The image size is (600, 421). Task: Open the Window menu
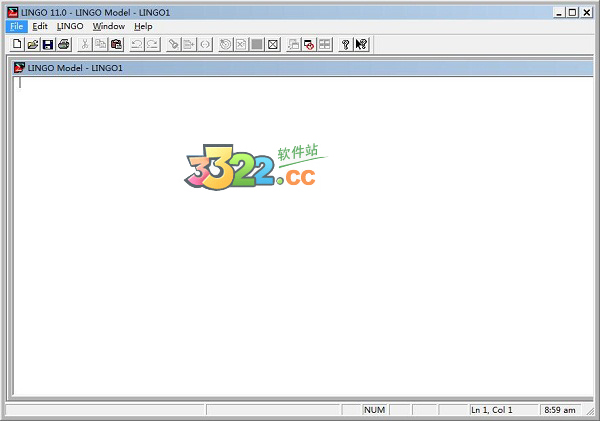click(x=109, y=26)
